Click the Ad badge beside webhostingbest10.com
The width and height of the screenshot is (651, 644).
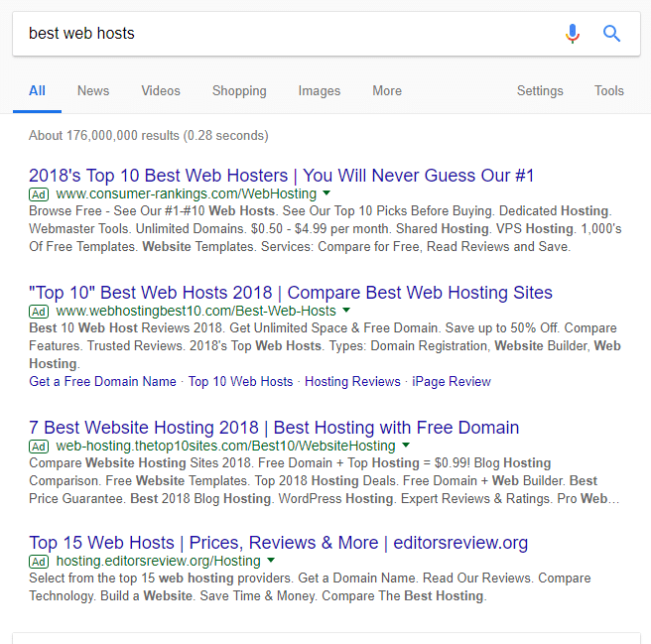pyautogui.click(x=39, y=312)
